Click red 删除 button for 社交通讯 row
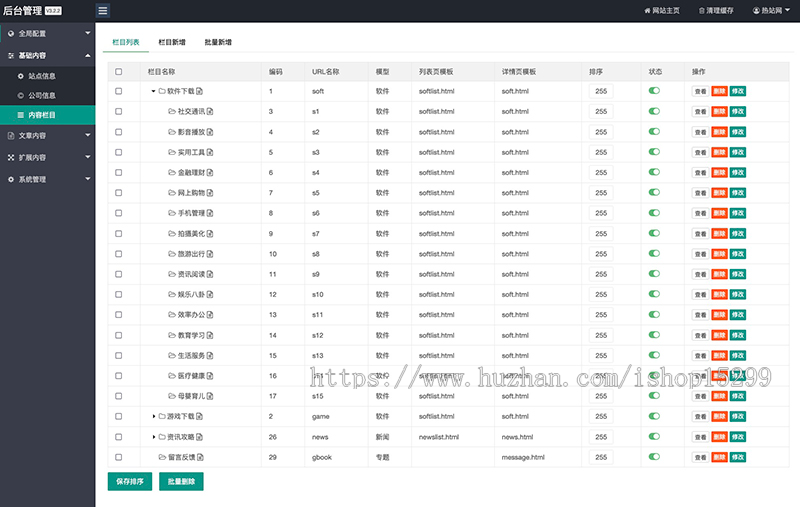 point(719,111)
